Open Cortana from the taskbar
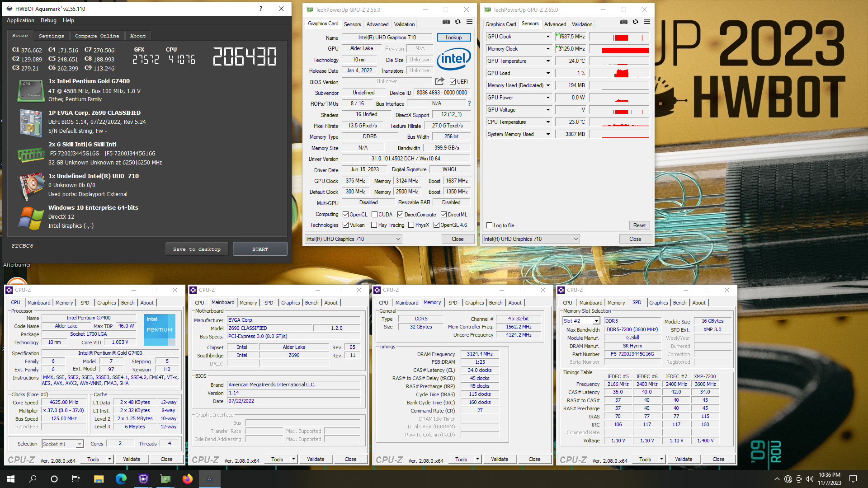The image size is (868, 488). [x=54, y=479]
